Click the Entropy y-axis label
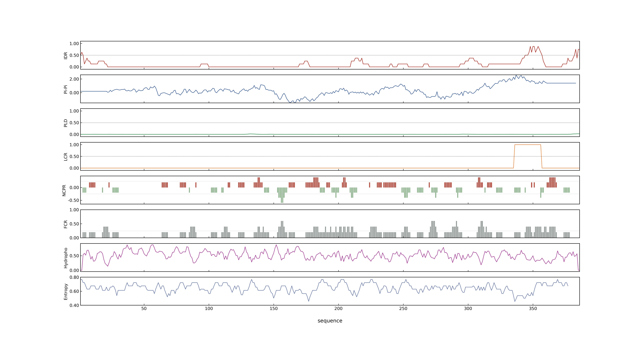 tap(66, 292)
